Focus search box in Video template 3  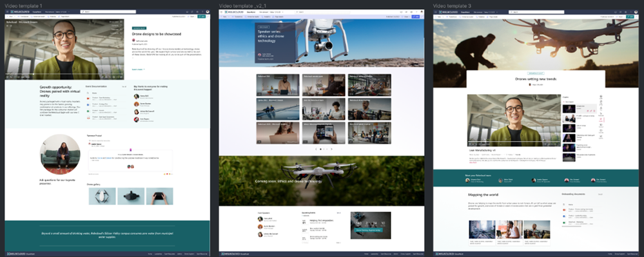coord(536,12)
